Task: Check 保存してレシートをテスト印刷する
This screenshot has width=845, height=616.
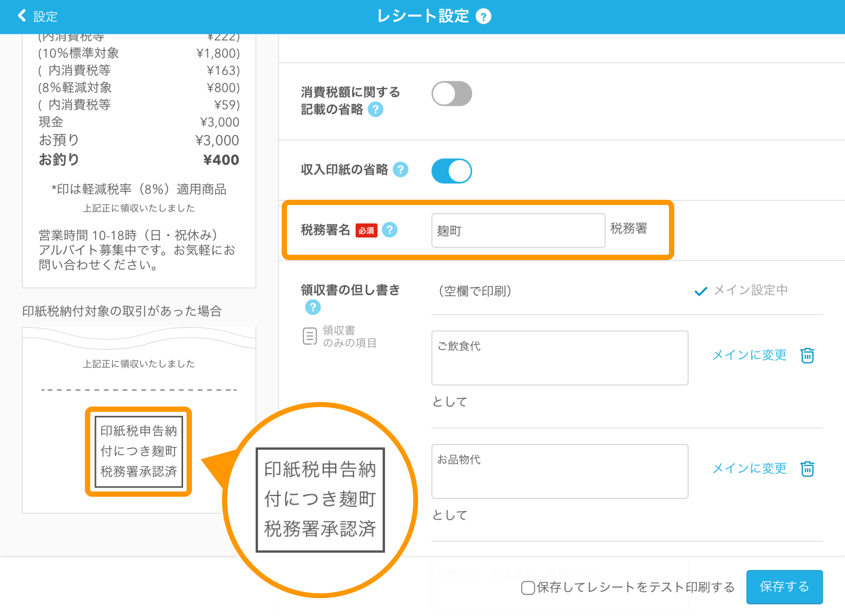Action: click(x=527, y=587)
